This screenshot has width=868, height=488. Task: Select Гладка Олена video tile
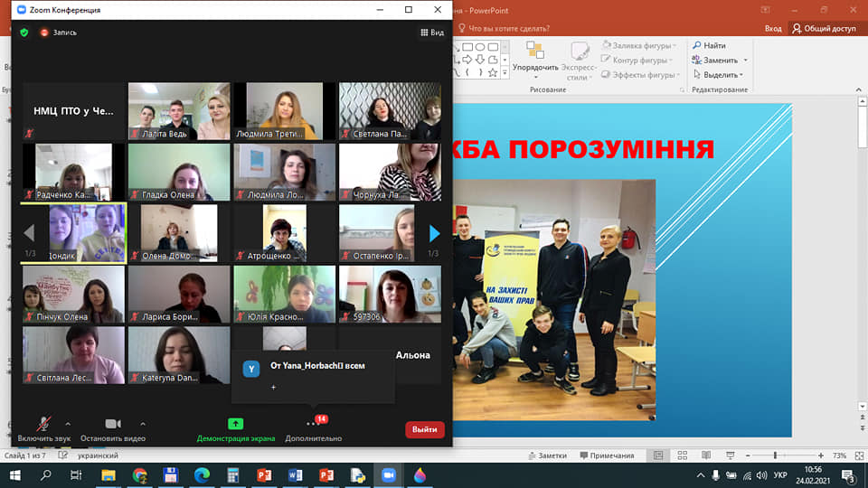[x=179, y=172]
